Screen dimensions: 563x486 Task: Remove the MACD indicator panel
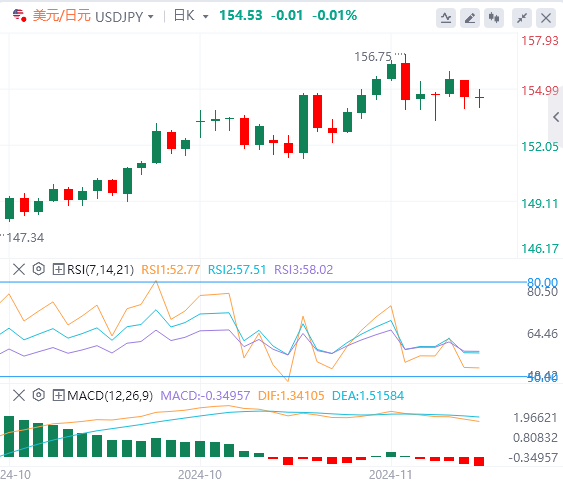[x=19, y=396]
